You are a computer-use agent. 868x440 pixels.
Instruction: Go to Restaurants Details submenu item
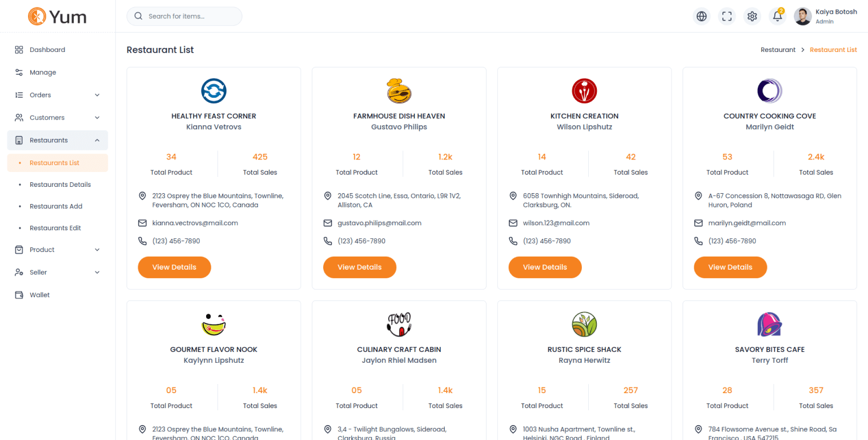(x=60, y=185)
